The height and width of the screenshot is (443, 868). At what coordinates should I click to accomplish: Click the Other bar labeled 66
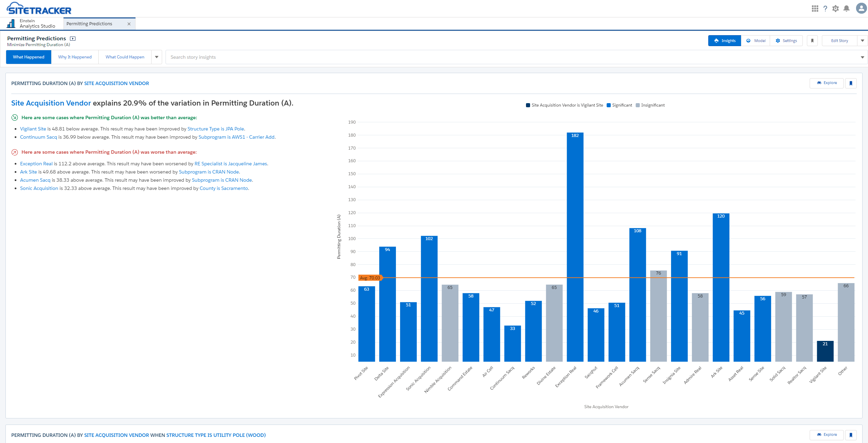(x=846, y=322)
